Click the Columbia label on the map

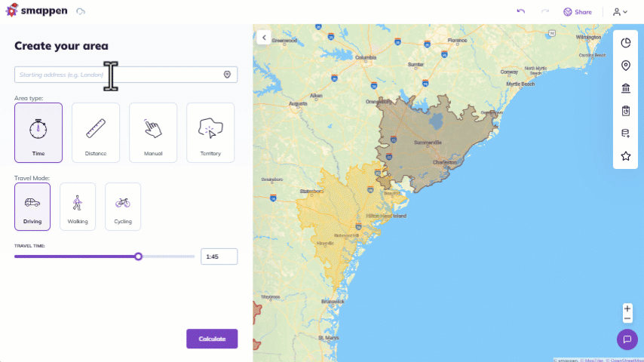366,57
